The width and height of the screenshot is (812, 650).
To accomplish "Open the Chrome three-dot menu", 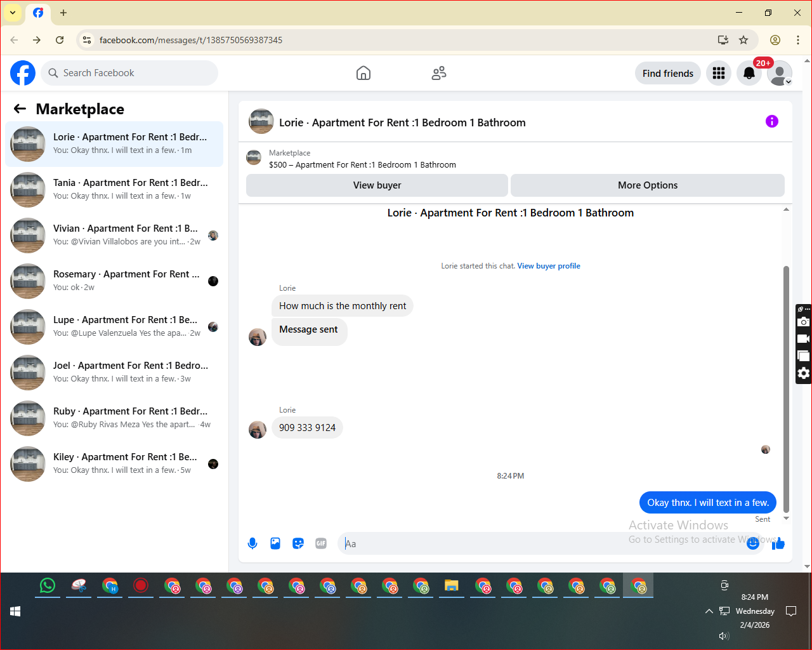I will (x=798, y=40).
